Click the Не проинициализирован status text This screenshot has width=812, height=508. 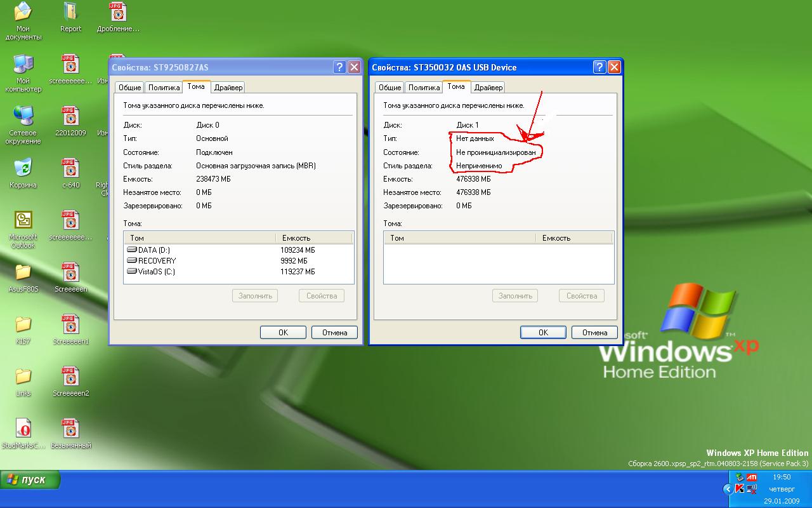pyautogui.click(x=496, y=152)
